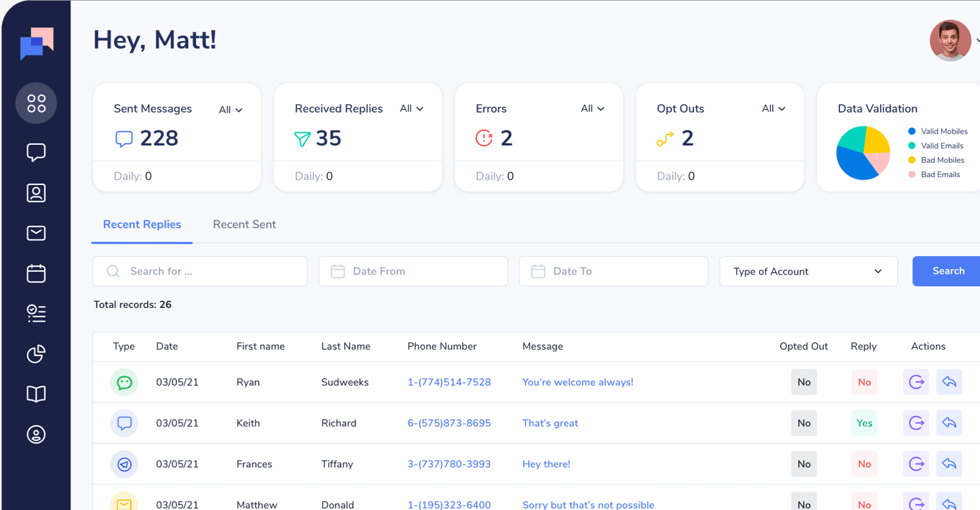
Task: Toggle Keith's Yes reply indicator
Action: 864,423
